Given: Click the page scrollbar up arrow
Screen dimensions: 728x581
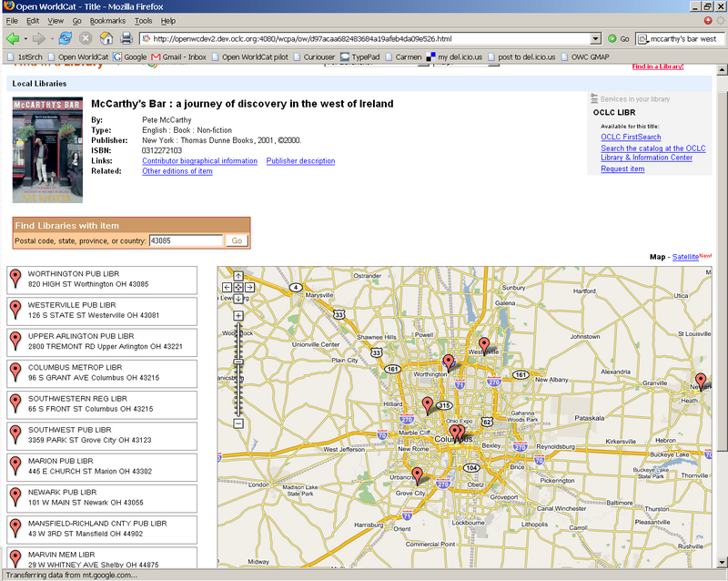Looking at the screenshot, I should click(x=722, y=70).
